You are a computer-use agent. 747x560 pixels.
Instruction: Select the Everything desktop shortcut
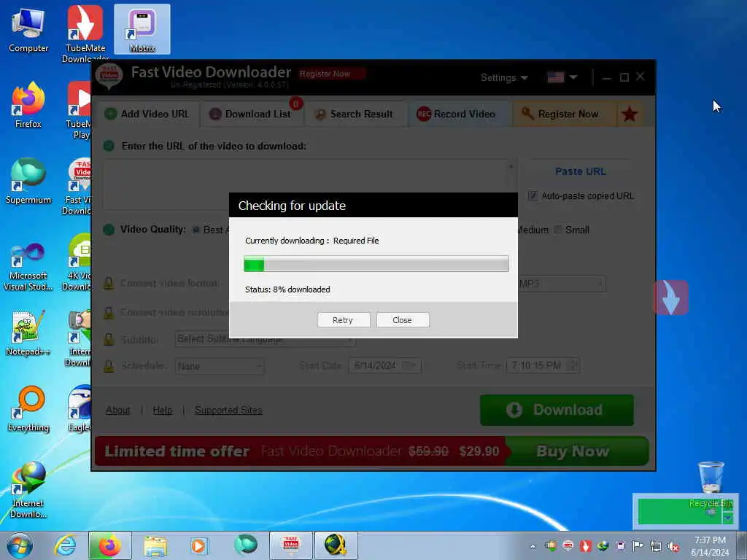point(28,408)
